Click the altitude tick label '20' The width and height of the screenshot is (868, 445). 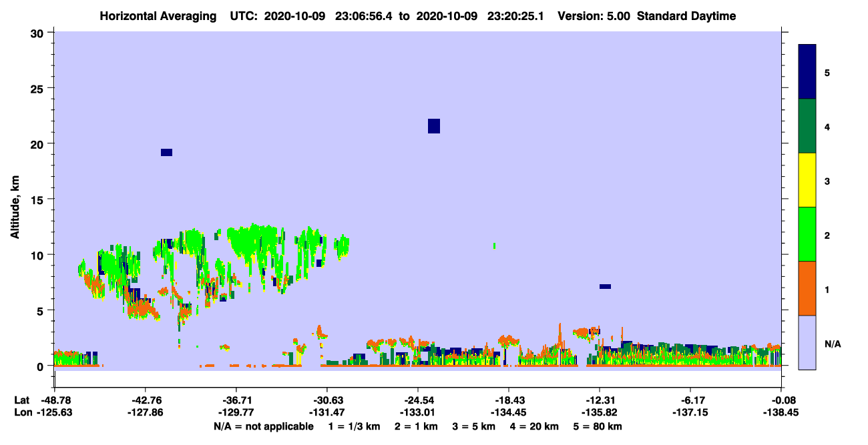39,143
